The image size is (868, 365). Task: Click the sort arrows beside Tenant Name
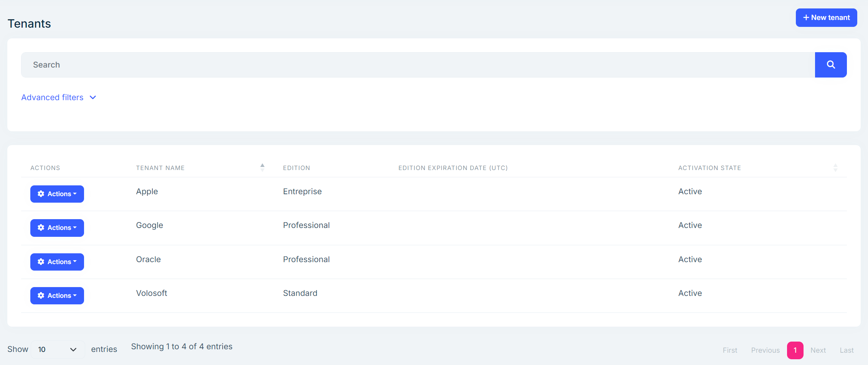click(x=262, y=167)
